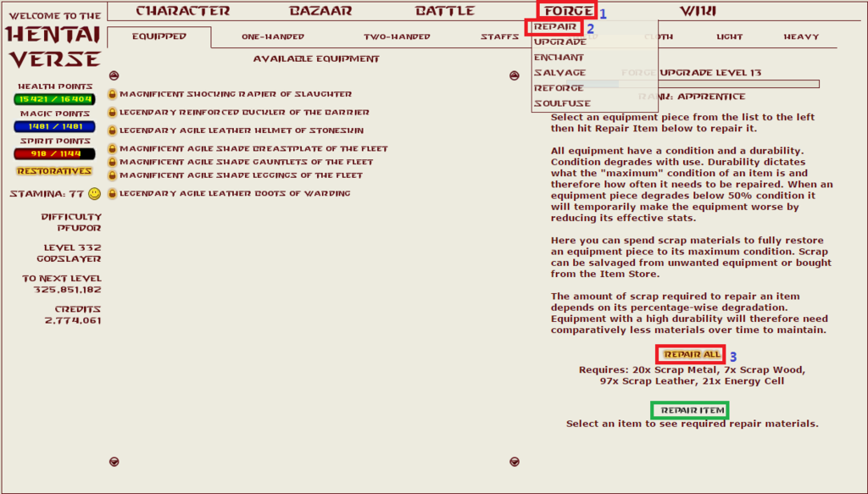Select Magnificent Shocking Rapier of Slaughter

236,94
